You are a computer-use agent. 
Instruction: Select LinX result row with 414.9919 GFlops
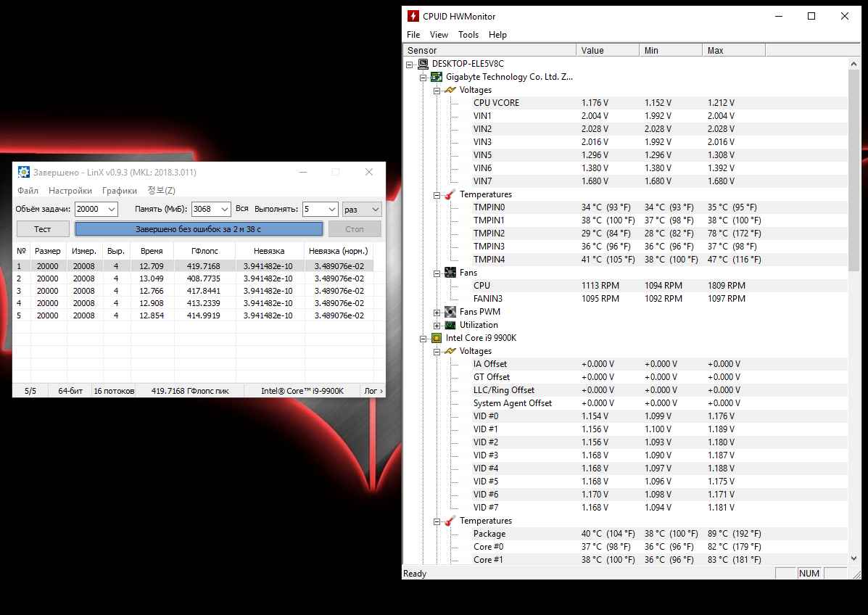pos(193,315)
